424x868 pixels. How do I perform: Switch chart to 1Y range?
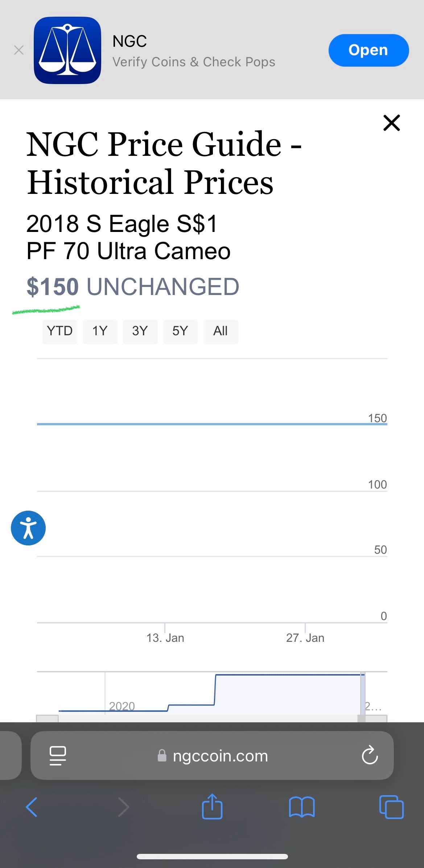[100, 331]
